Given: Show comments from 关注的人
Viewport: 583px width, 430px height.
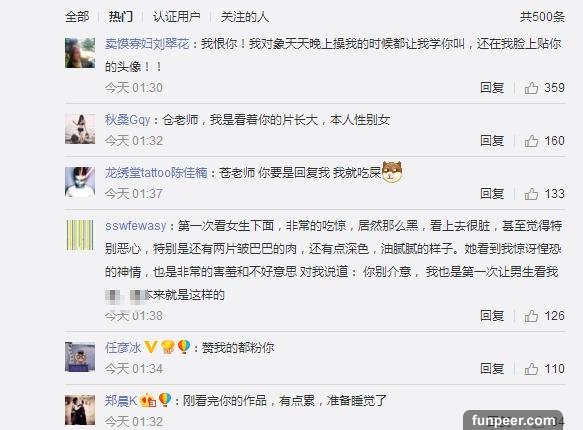Looking at the screenshot, I should click(x=244, y=17).
